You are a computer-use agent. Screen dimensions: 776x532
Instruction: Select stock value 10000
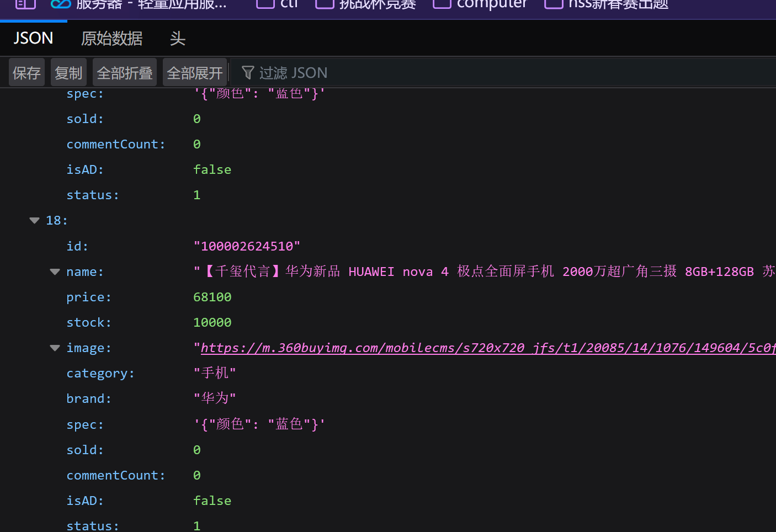click(x=212, y=322)
